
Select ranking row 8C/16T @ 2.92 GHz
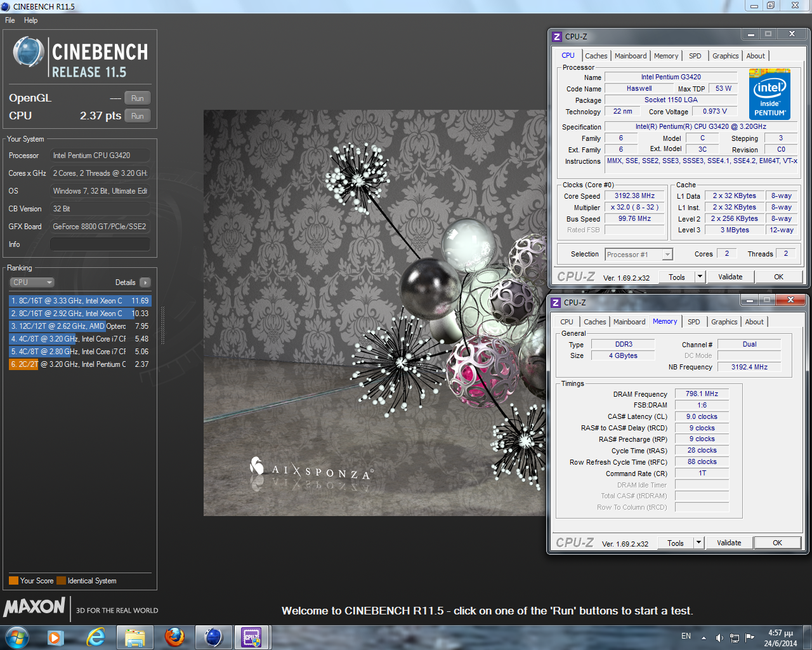tap(80, 314)
